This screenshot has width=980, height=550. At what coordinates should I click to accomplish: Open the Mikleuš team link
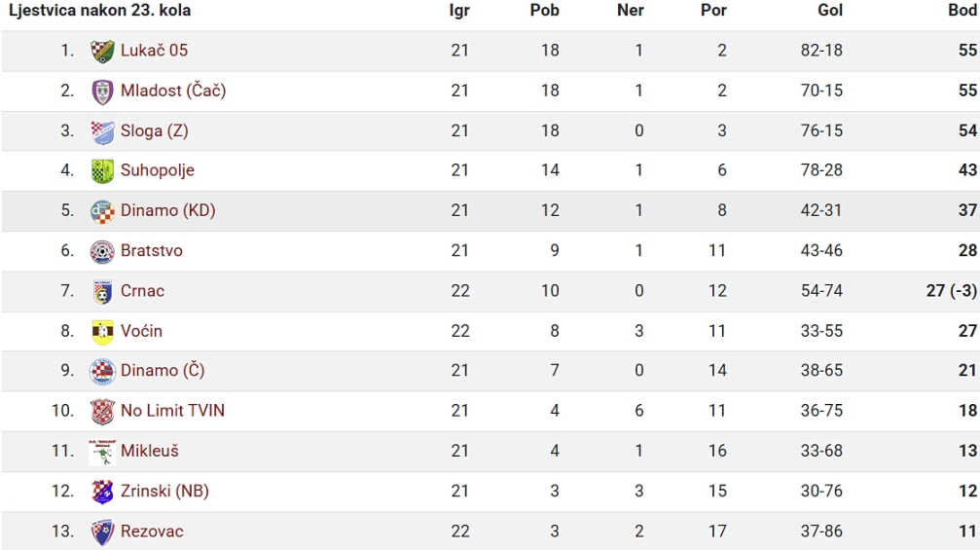149,451
